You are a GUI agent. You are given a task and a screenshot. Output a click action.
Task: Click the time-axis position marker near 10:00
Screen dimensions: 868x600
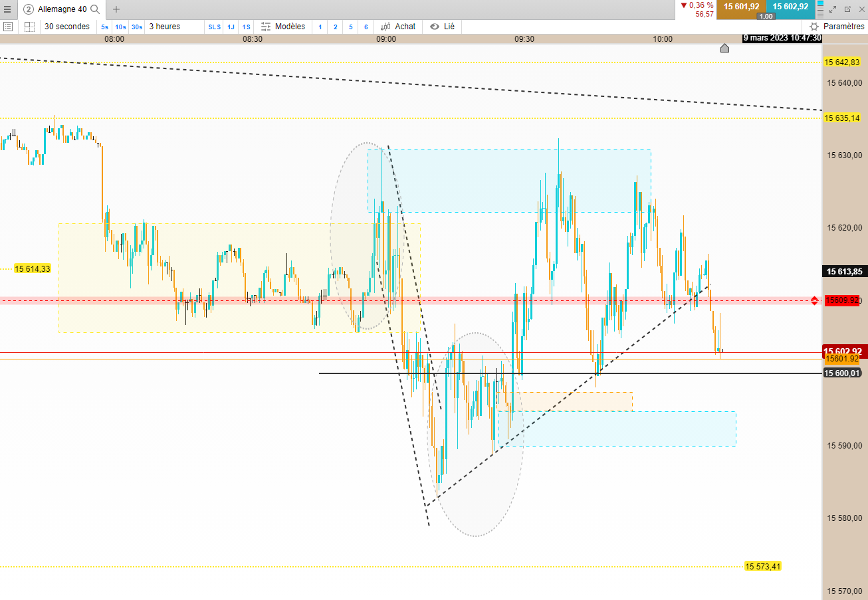point(724,48)
